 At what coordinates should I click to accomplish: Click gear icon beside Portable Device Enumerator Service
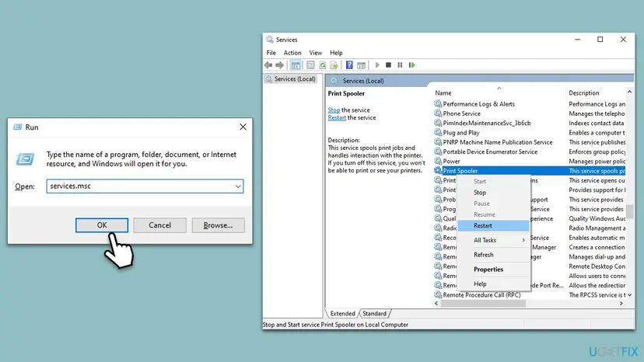click(438, 151)
